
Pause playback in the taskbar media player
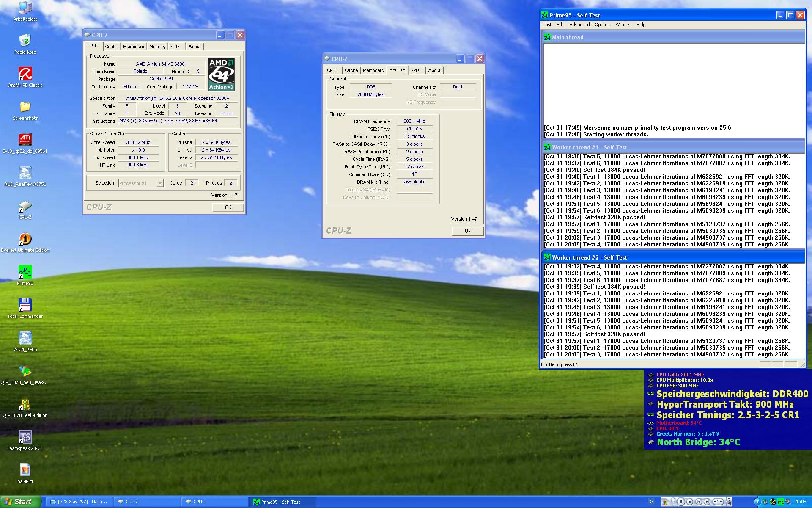[681, 502]
